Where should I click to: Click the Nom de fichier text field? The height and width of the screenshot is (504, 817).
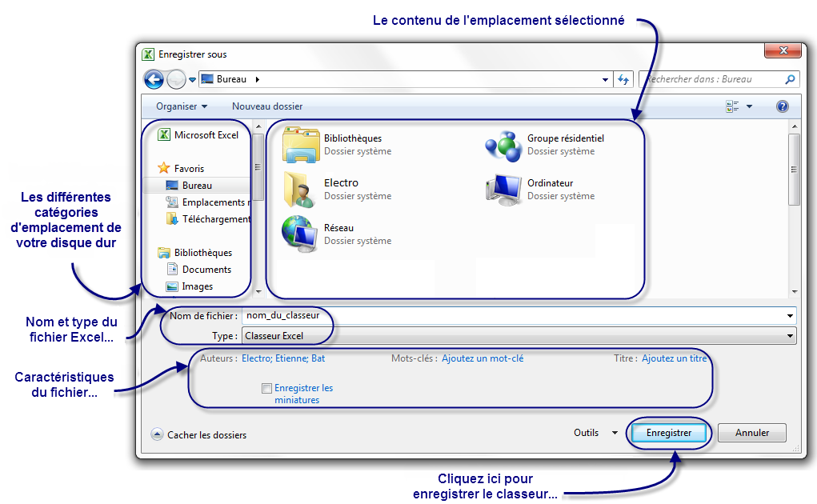pos(512,315)
